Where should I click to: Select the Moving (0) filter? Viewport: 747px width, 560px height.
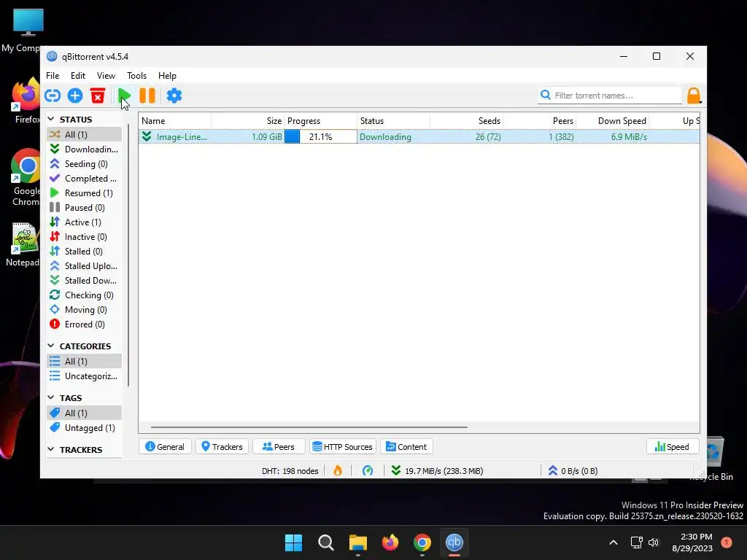pyautogui.click(x=85, y=310)
